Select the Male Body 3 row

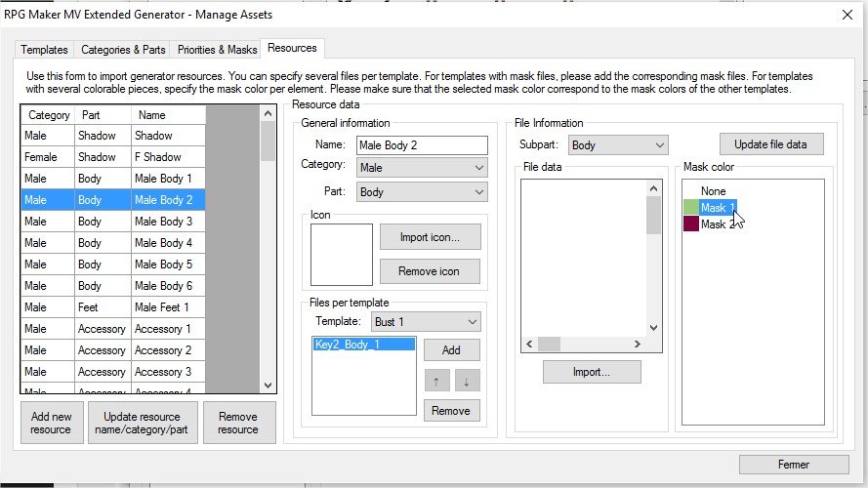pyautogui.click(x=113, y=222)
